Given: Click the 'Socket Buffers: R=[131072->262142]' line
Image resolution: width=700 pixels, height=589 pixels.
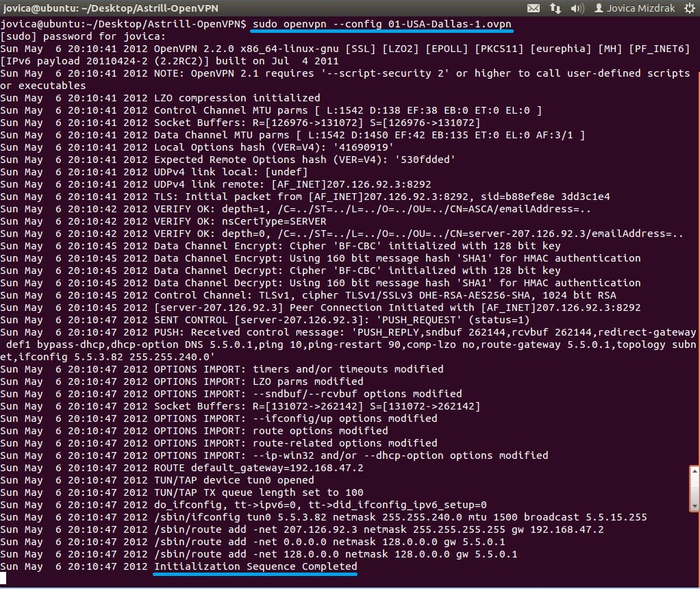Looking at the screenshot, I should [240, 406].
